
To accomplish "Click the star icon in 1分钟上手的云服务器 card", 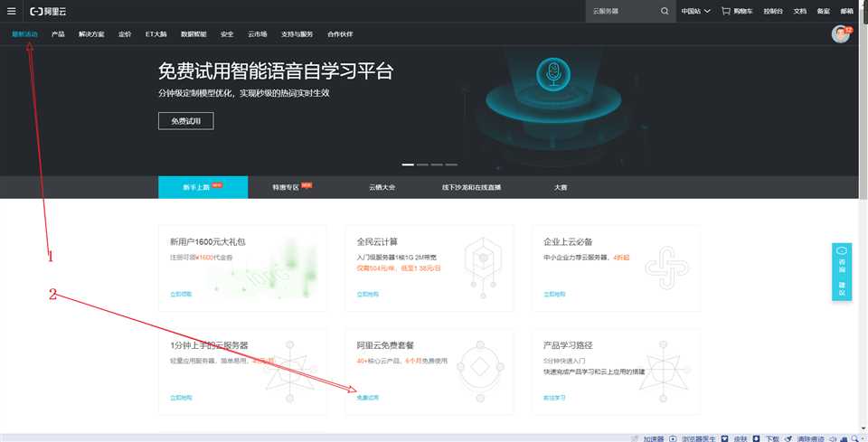I will (289, 371).
